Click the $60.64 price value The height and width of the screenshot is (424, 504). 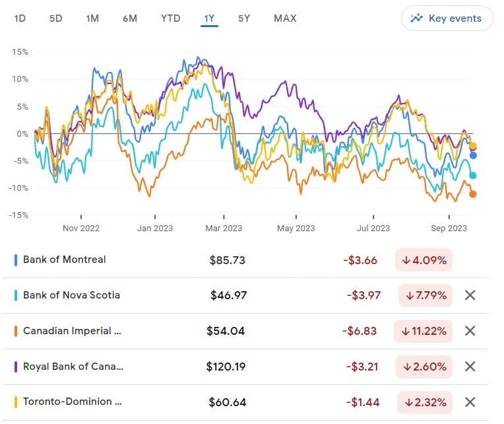[x=228, y=402]
